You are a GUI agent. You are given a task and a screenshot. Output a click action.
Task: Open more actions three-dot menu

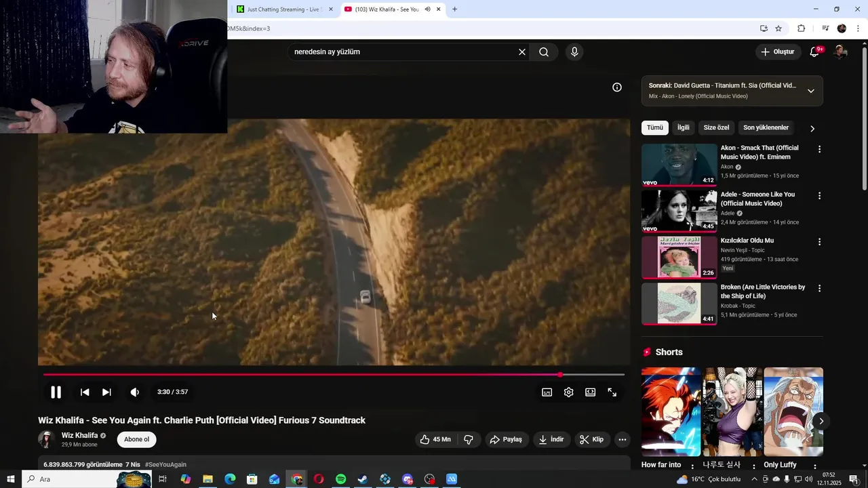pos(622,439)
